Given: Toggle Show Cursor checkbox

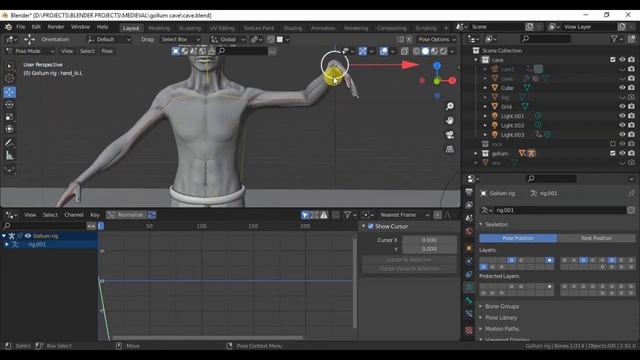Looking at the screenshot, I should tap(371, 226).
